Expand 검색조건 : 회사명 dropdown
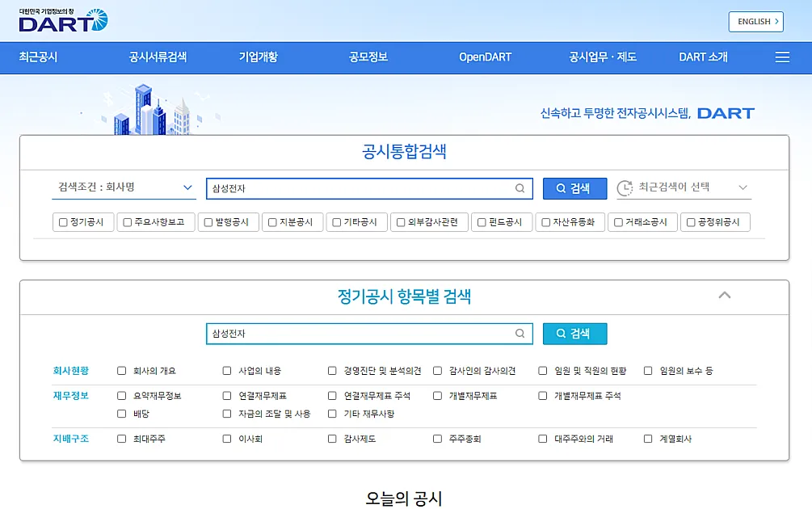The width and height of the screenshot is (812, 509). 124,187
